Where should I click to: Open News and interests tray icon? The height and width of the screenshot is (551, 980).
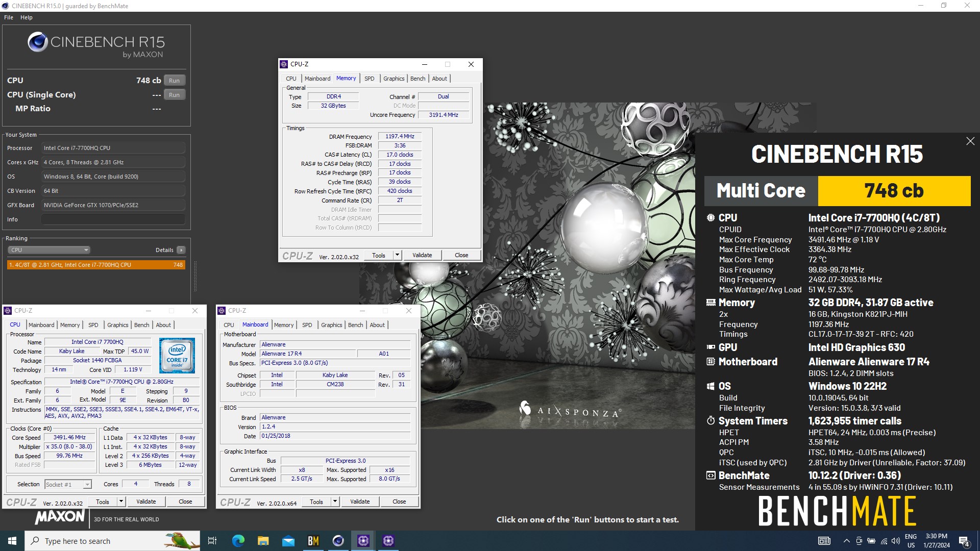click(824, 541)
